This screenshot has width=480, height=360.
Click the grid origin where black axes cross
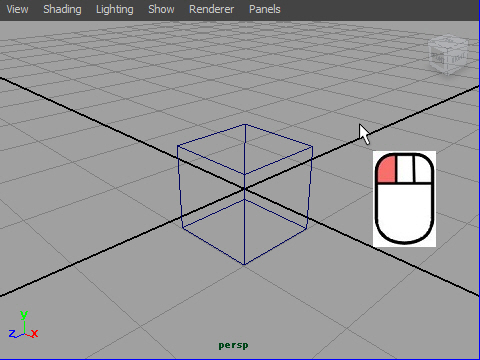coord(244,189)
